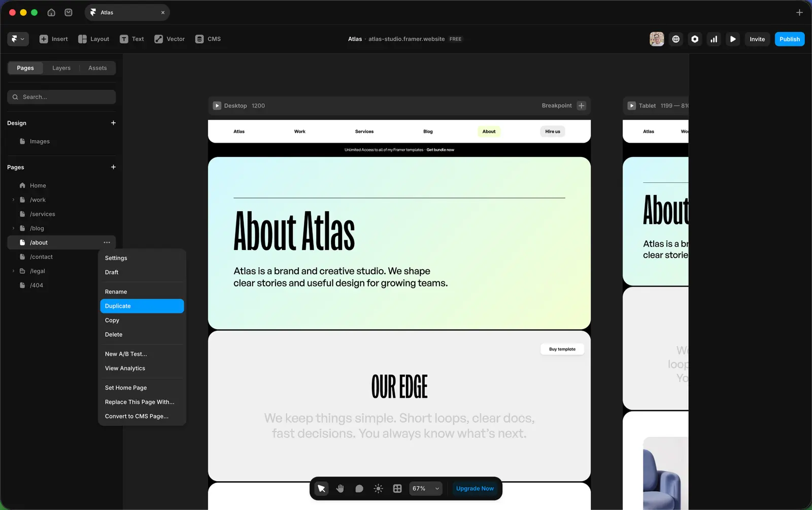Switch to the Pages tab
Viewport: 812px width, 510px height.
click(25, 68)
